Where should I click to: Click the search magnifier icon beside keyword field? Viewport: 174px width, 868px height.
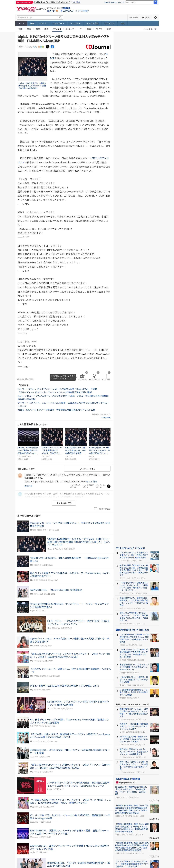pos(60,18)
